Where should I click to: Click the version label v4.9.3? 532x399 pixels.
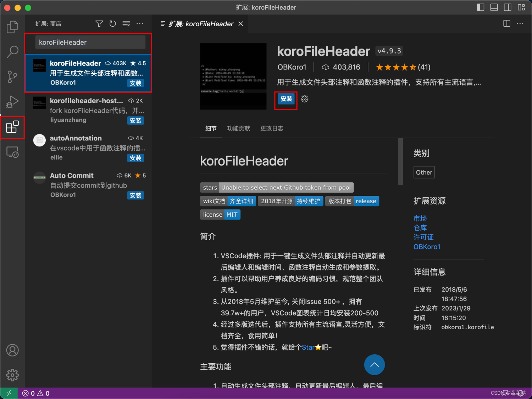pos(389,51)
